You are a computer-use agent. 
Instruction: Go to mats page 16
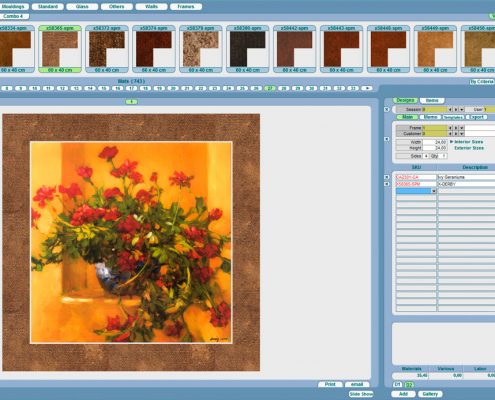(x=118, y=88)
